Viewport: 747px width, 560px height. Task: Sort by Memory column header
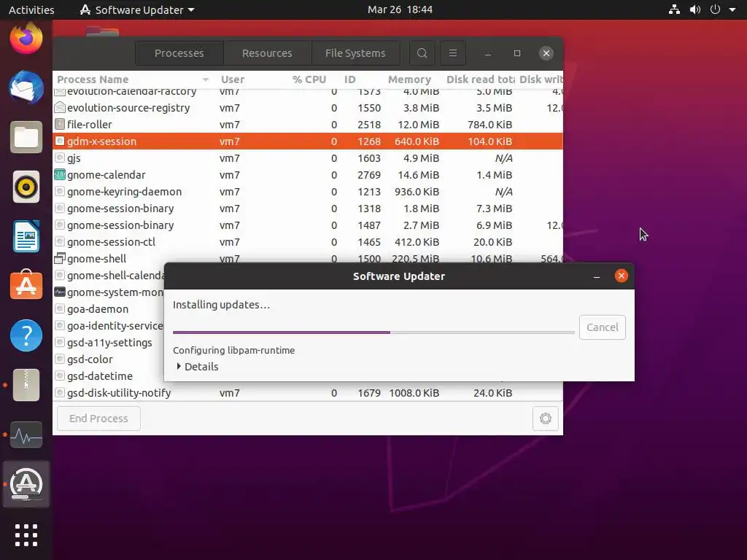pos(409,79)
